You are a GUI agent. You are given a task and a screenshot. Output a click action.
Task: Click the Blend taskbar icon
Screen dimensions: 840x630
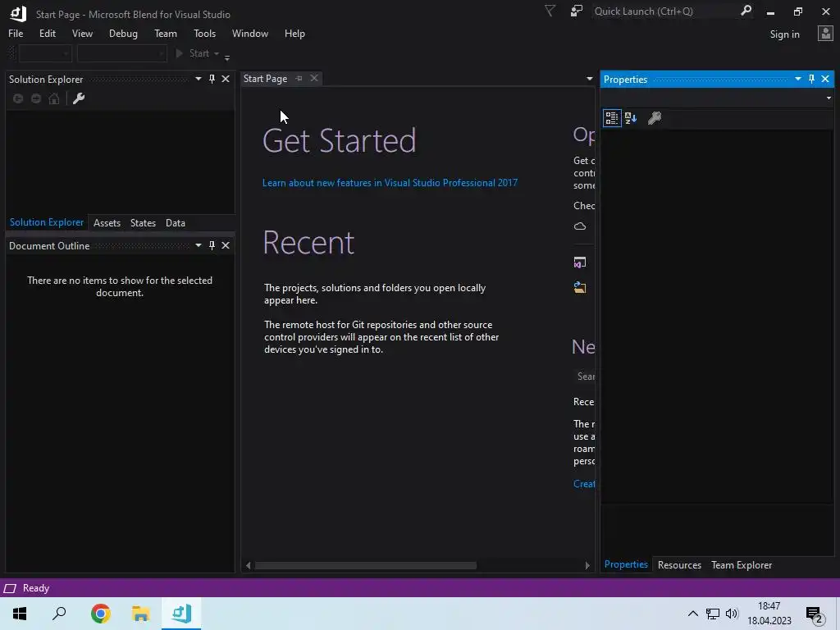click(x=181, y=614)
